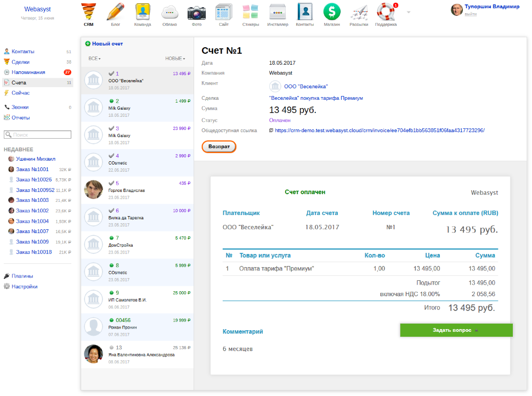Open the Стикеры sticky notes app

[251, 15]
